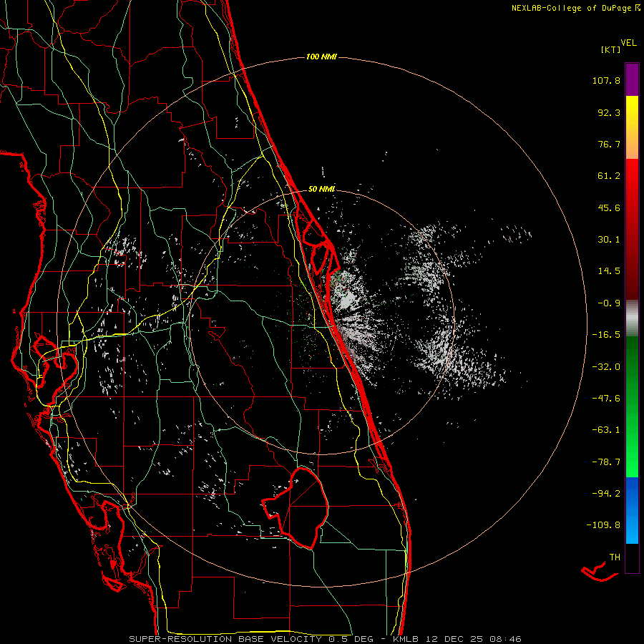Pick the gray near-zero segment of the velocity bar
Image resolution: width=644 pixels, height=644 pixels.
pyautogui.click(x=632, y=318)
